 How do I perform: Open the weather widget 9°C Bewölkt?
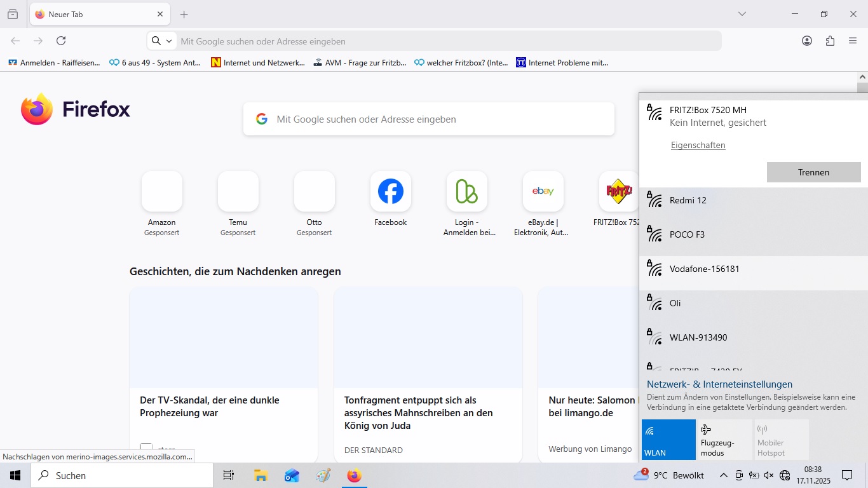[669, 475]
